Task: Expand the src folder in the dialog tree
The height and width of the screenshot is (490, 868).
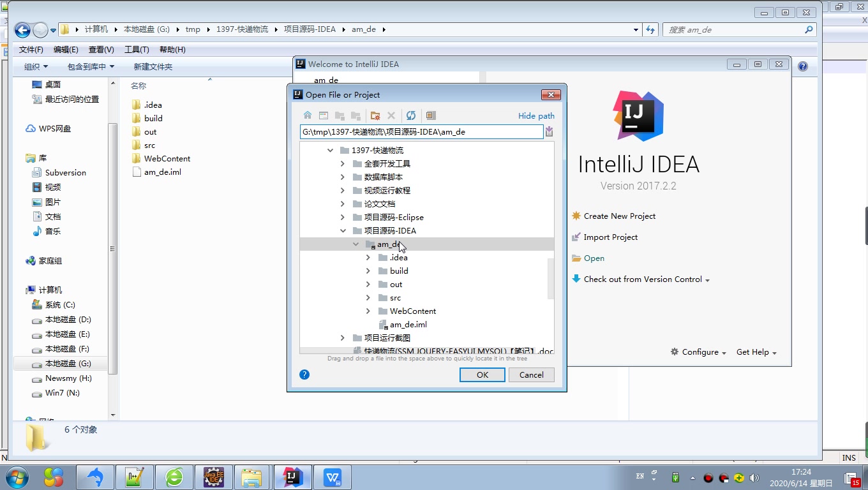Action: [368, 298]
